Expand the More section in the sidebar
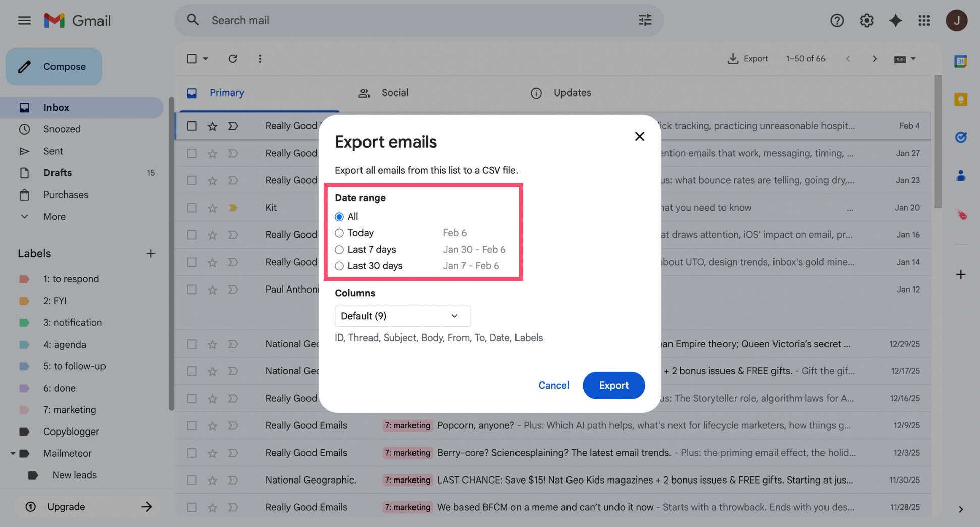 pyautogui.click(x=24, y=216)
